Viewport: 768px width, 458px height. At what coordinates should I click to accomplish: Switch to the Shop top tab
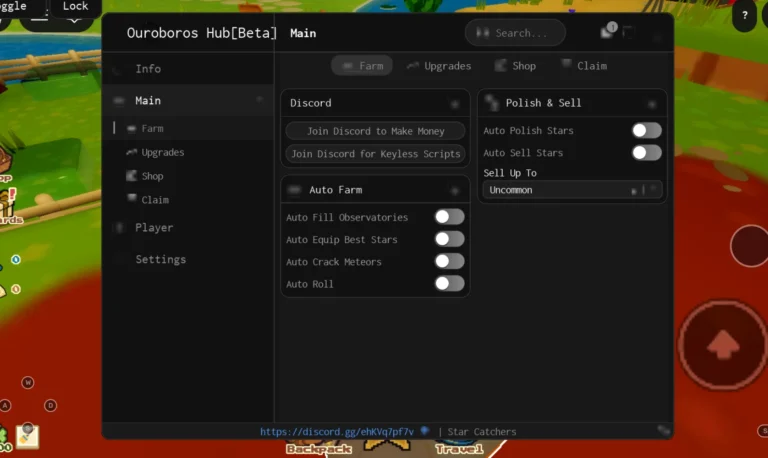[515, 66]
